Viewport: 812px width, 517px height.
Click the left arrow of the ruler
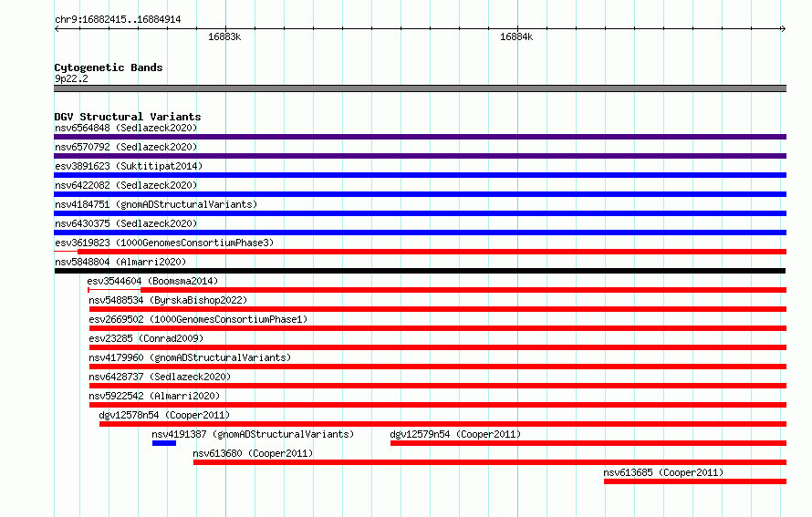click(57, 28)
